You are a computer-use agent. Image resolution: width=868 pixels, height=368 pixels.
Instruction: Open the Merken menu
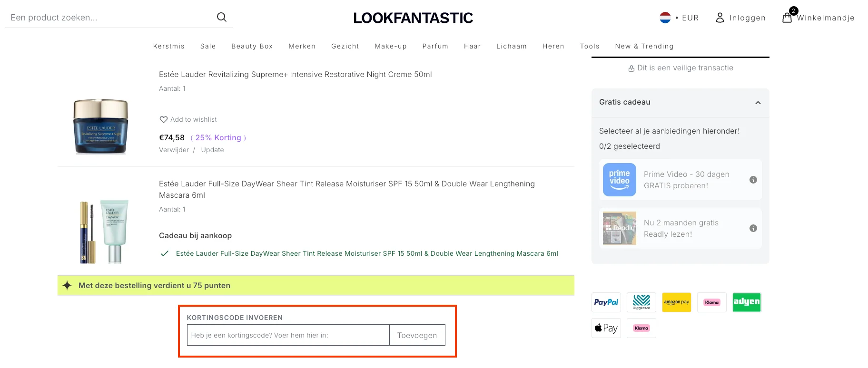pos(302,46)
